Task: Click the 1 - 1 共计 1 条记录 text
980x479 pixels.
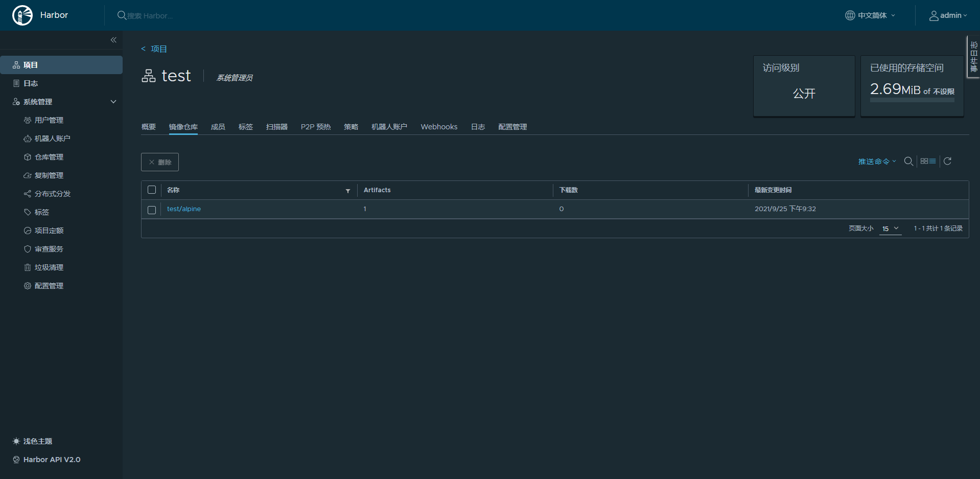Action: [938, 229]
